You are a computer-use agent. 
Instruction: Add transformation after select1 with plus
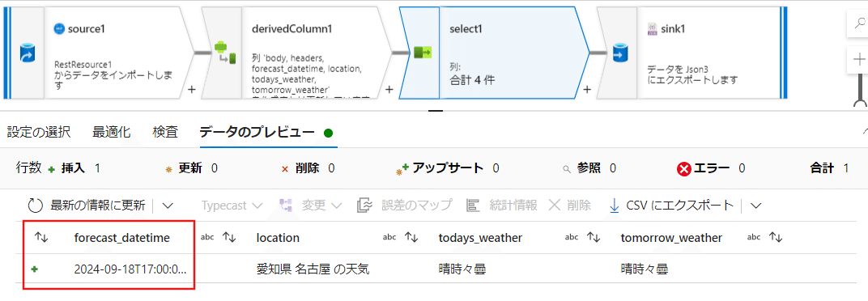[x=587, y=88]
